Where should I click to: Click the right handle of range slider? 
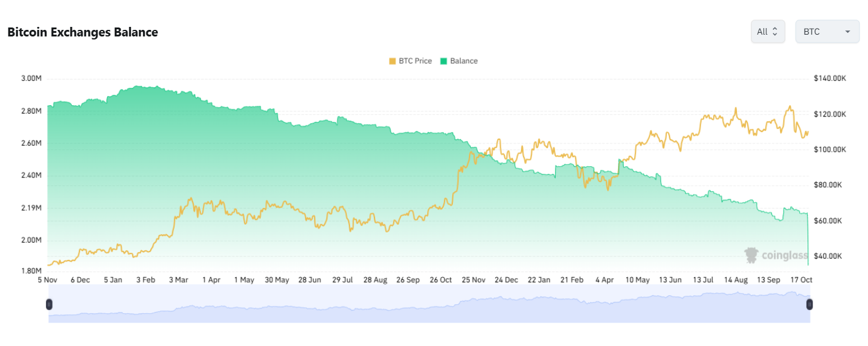pos(809,304)
